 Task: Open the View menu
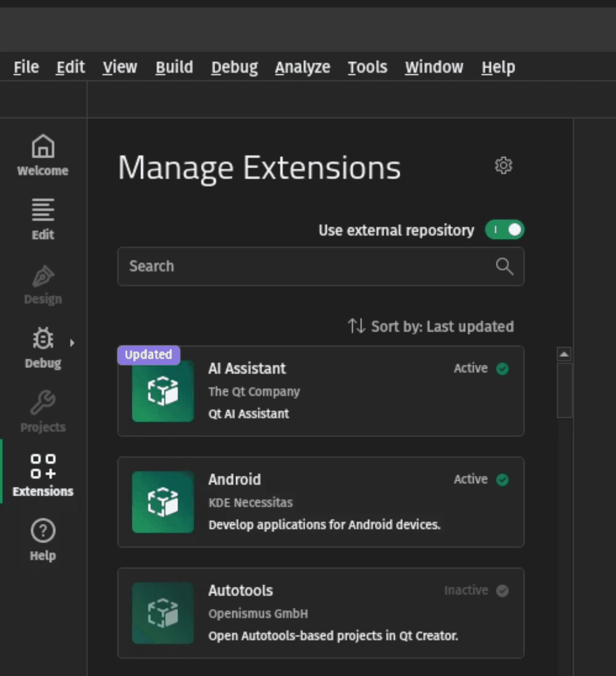[x=120, y=67]
